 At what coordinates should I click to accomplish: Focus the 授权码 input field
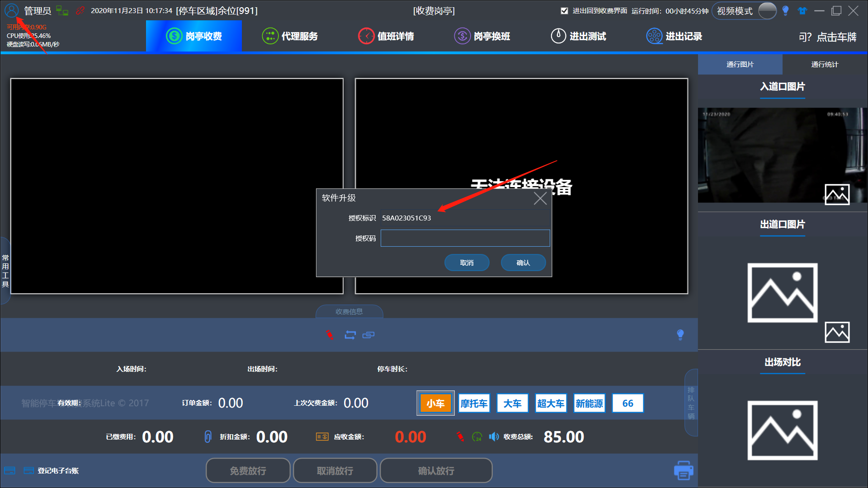point(465,238)
